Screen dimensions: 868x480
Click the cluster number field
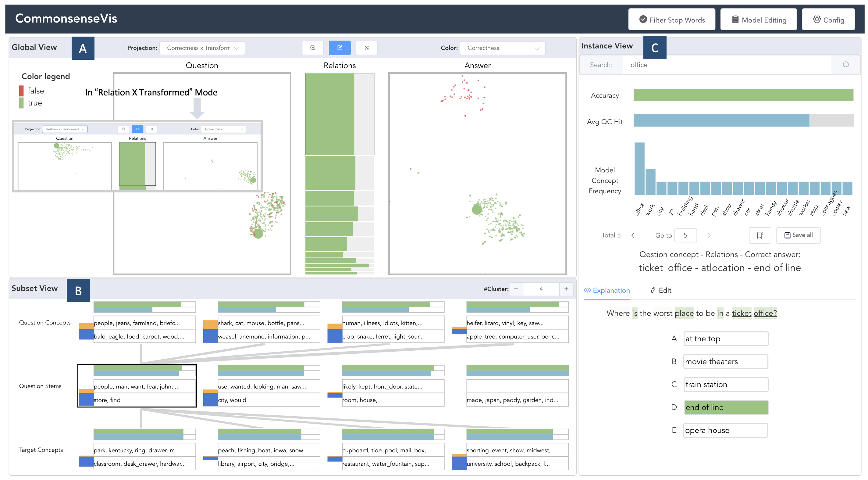pyautogui.click(x=541, y=289)
